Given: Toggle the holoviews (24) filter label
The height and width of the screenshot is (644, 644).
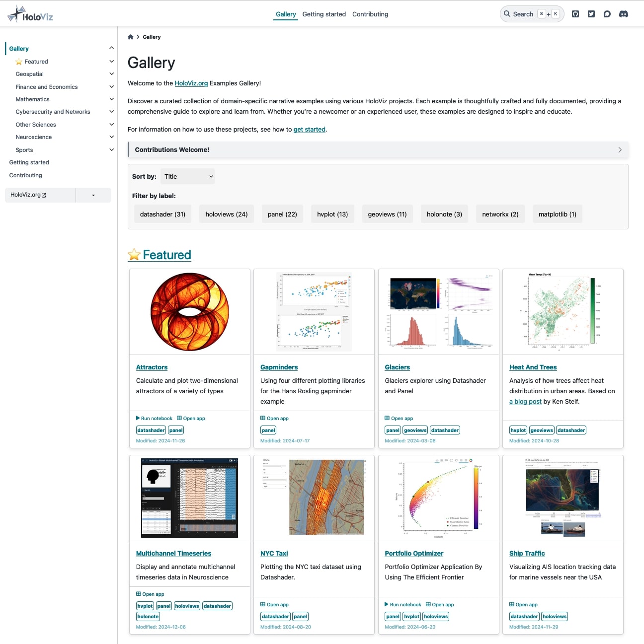Looking at the screenshot, I should 226,214.
